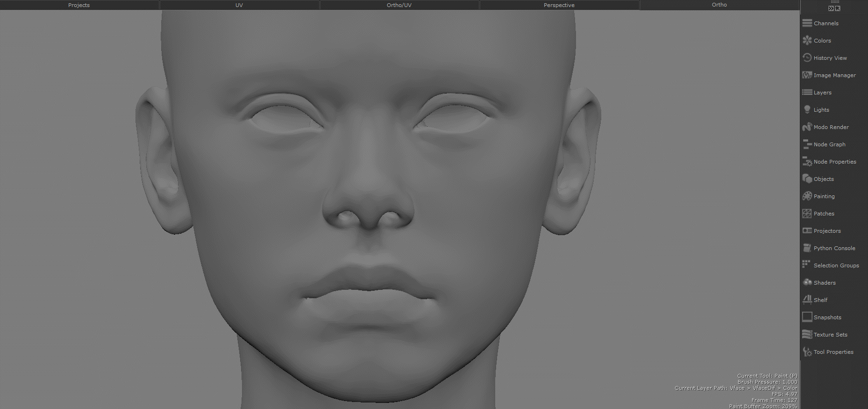This screenshot has height=409, width=868.
Task: Open the Node Properties palette icon
Action: [807, 161]
